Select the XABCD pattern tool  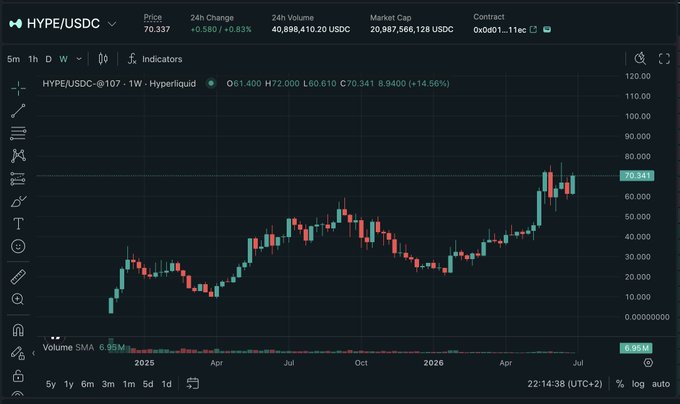coord(18,156)
